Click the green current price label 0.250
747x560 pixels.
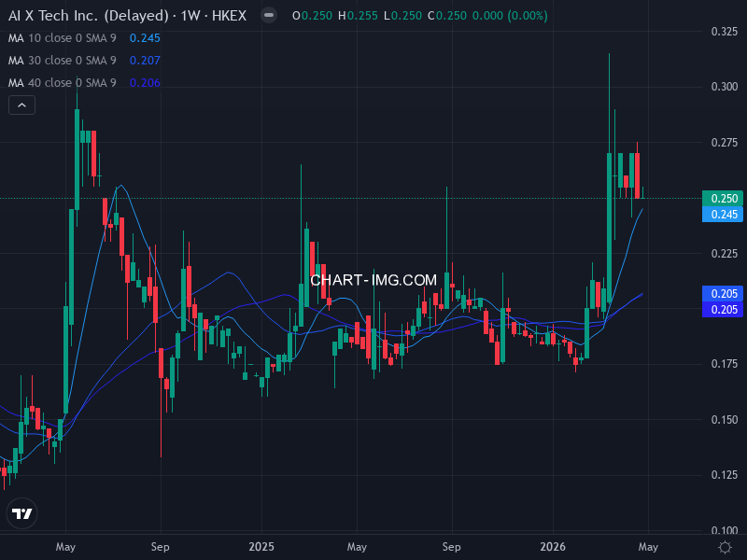point(723,199)
